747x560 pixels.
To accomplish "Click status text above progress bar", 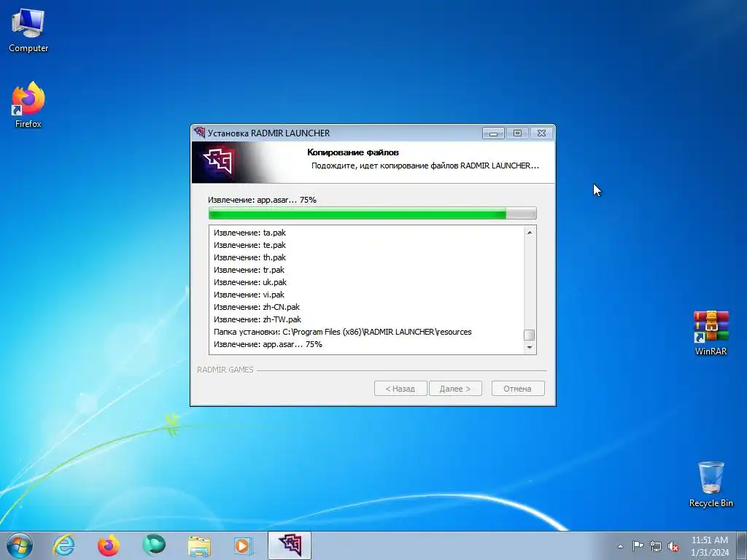I will pos(262,200).
